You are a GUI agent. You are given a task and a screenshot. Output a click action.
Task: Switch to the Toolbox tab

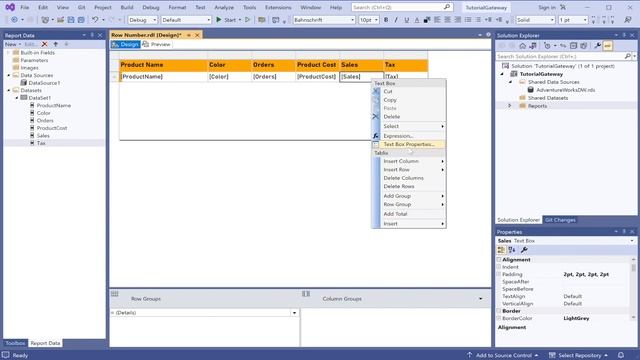click(15, 343)
